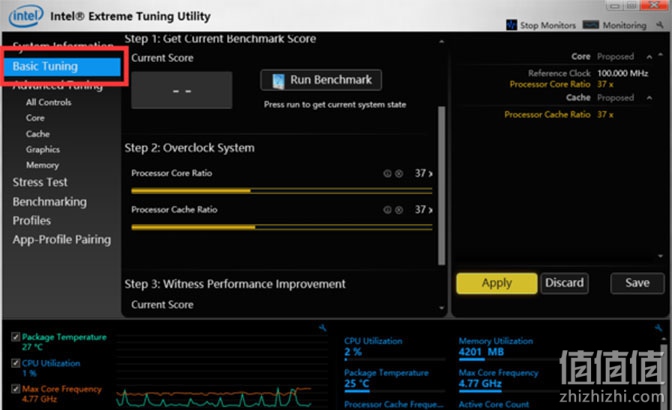Go to the Stress Test section
Viewport: 672px width, 410px height.
[40, 183]
